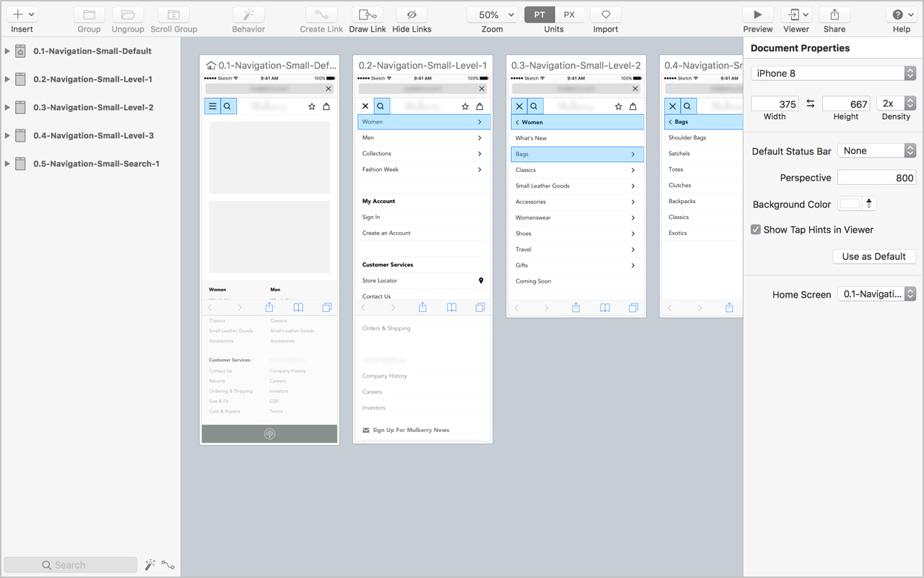
Task: Select the Draw Link tool
Action: [367, 14]
